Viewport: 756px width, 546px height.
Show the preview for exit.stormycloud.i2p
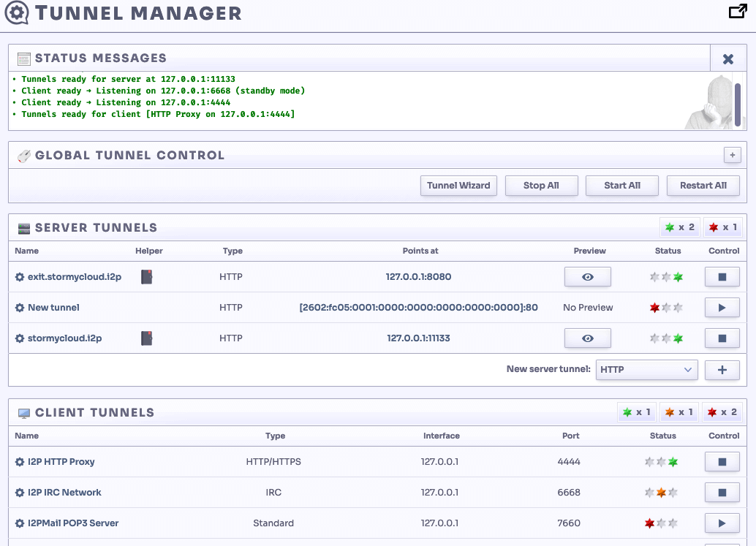click(587, 276)
